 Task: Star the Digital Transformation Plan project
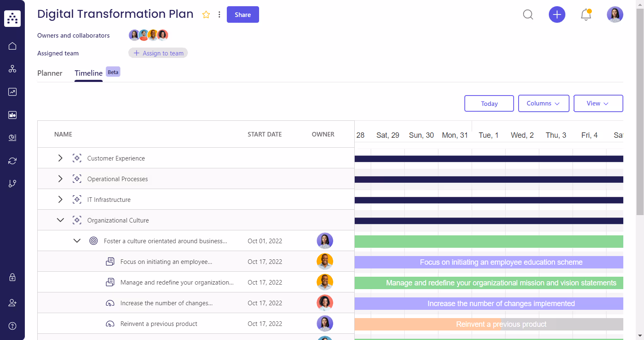[x=206, y=14]
